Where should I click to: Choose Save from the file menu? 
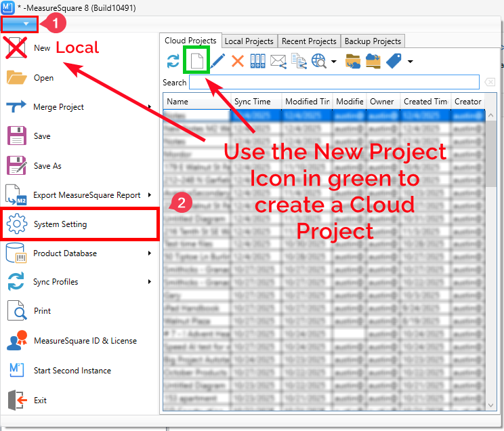tap(42, 136)
